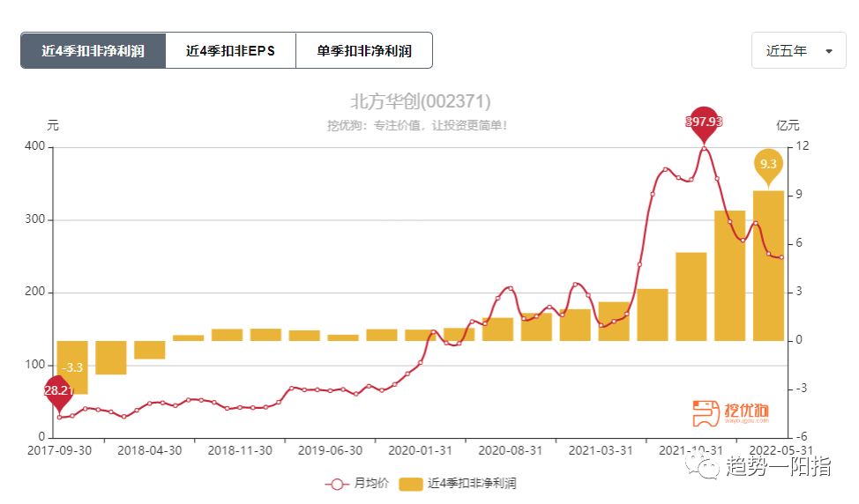Viewport: 859px width, 504px height.
Task: Click the x-axis label 2017-09-30
Action: pyautogui.click(x=59, y=450)
